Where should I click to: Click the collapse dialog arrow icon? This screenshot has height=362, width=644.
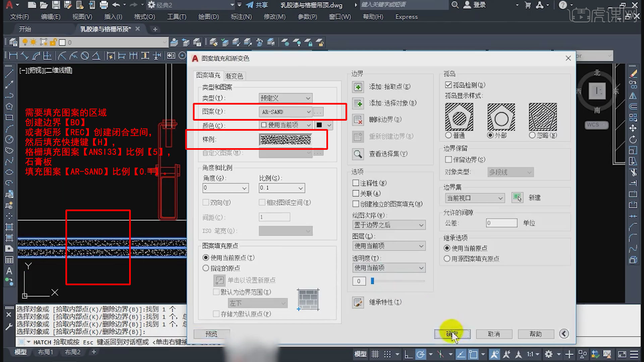click(564, 334)
